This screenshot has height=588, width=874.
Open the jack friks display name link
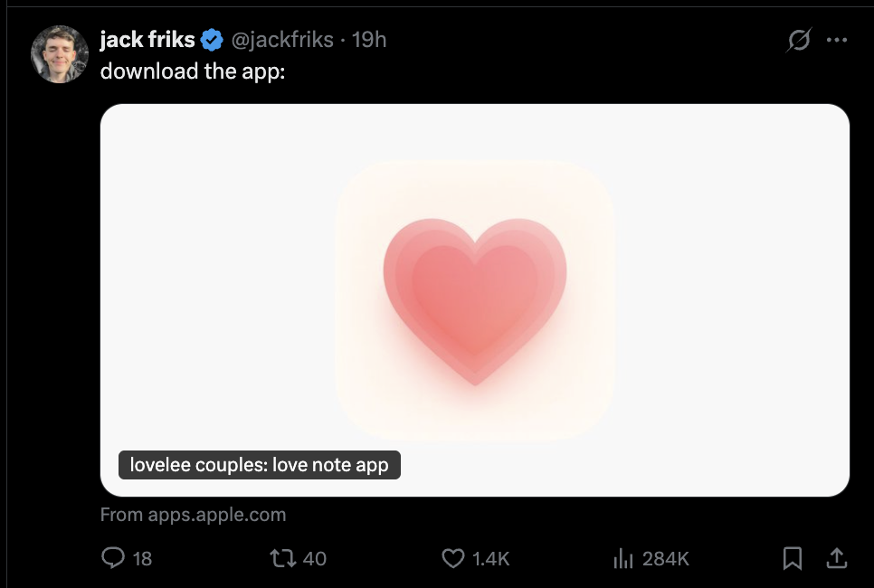tap(147, 40)
